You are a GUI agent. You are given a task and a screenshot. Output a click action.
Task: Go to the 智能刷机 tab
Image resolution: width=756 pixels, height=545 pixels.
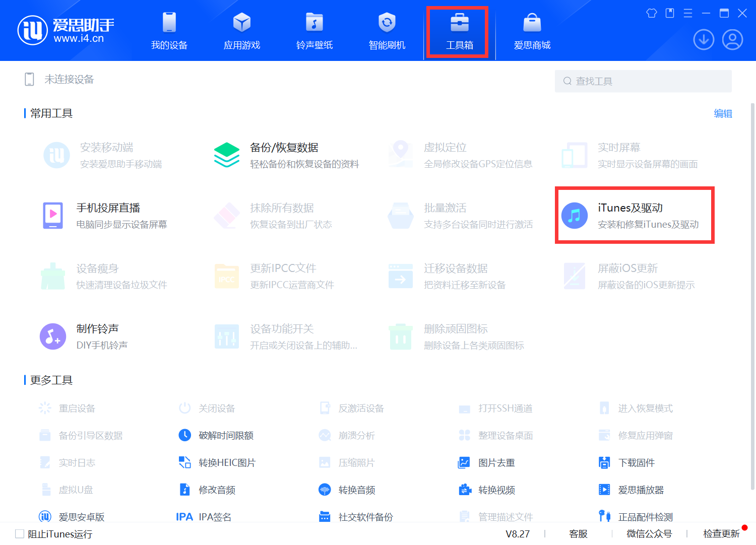click(387, 31)
